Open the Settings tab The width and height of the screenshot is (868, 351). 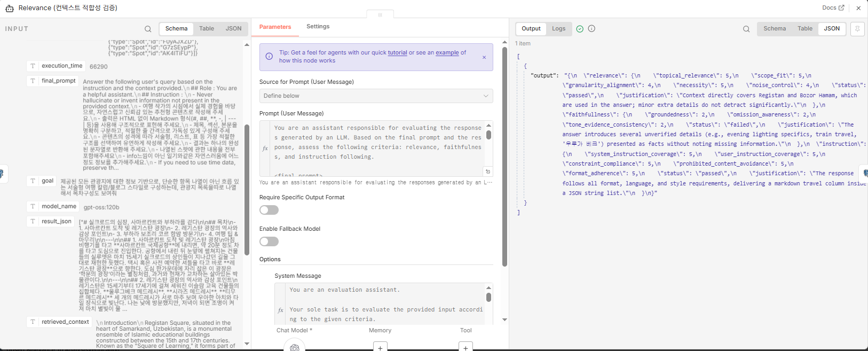[318, 27]
